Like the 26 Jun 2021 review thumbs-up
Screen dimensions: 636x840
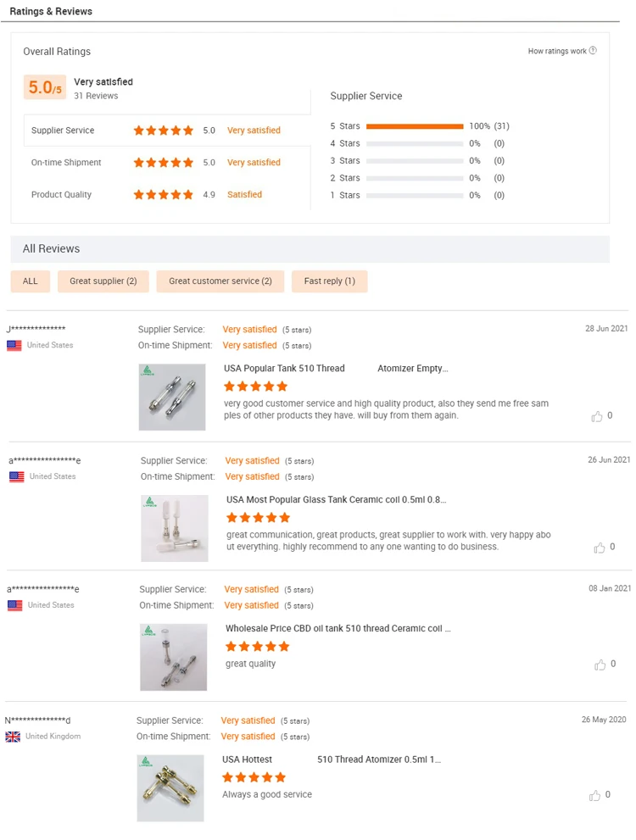[x=600, y=548]
